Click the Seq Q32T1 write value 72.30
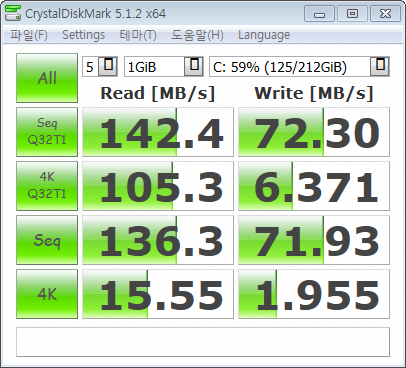The height and width of the screenshot is (368, 406). [x=314, y=132]
